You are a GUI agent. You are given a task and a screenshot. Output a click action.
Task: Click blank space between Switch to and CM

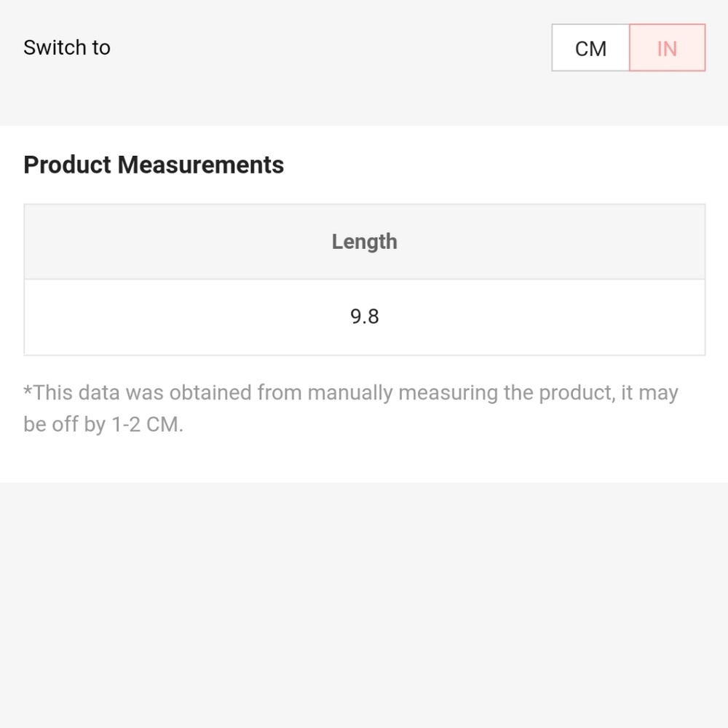coord(331,47)
